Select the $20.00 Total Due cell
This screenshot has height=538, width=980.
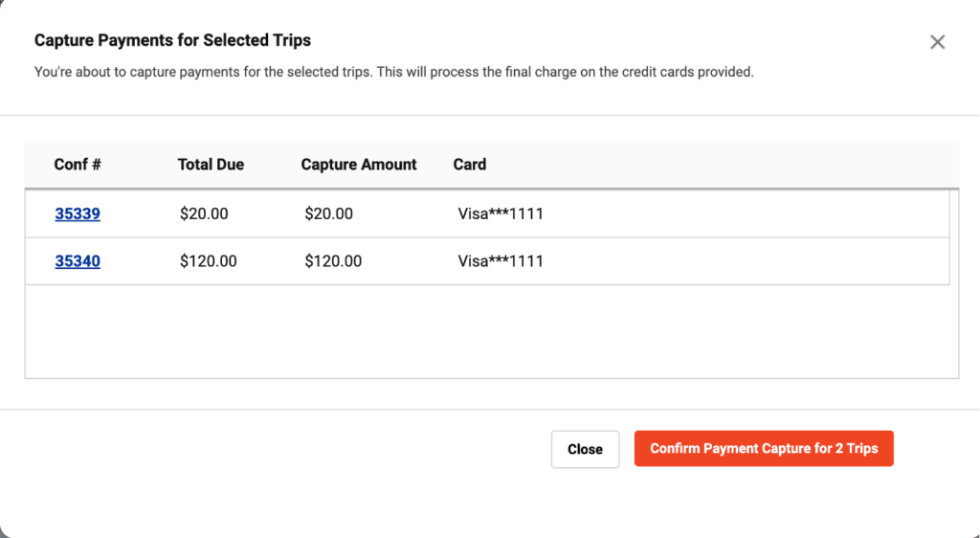204,213
